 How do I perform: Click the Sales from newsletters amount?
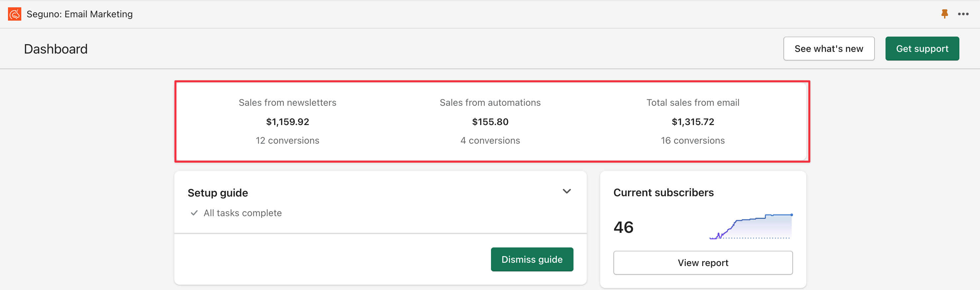pos(287,122)
